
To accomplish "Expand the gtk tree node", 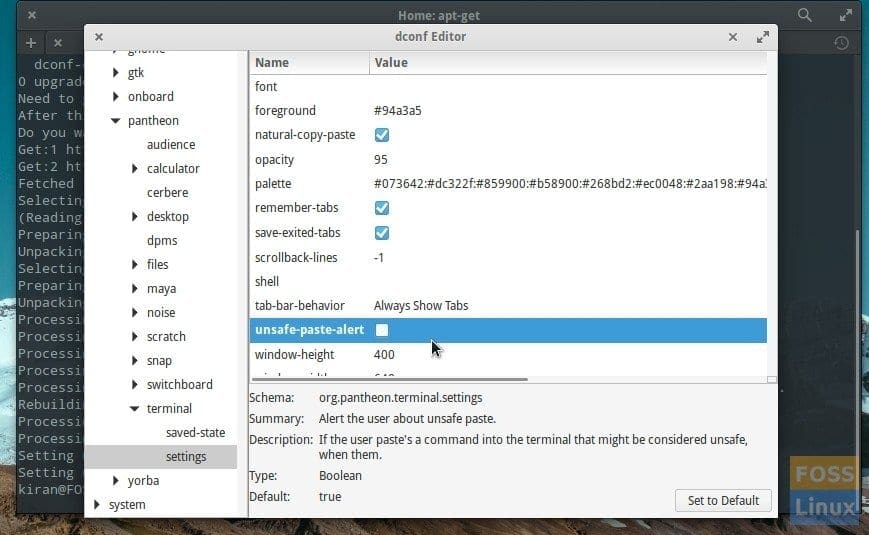I will point(115,72).
